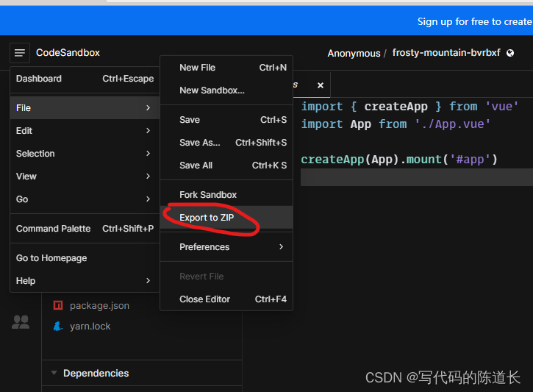Viewport: 533px width, 392px height.
Task: Expand the Edit submenu
Action: 85,131
